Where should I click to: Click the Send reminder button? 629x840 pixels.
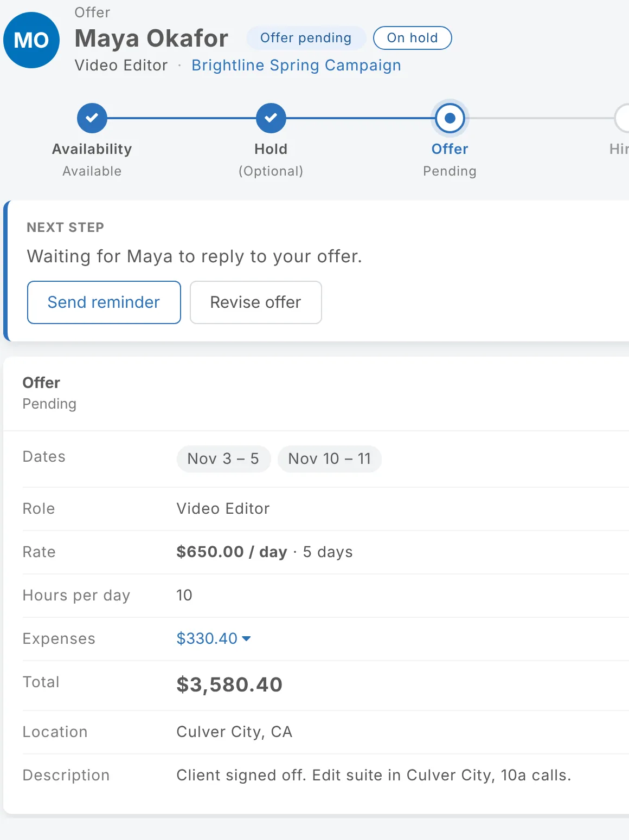104,302
